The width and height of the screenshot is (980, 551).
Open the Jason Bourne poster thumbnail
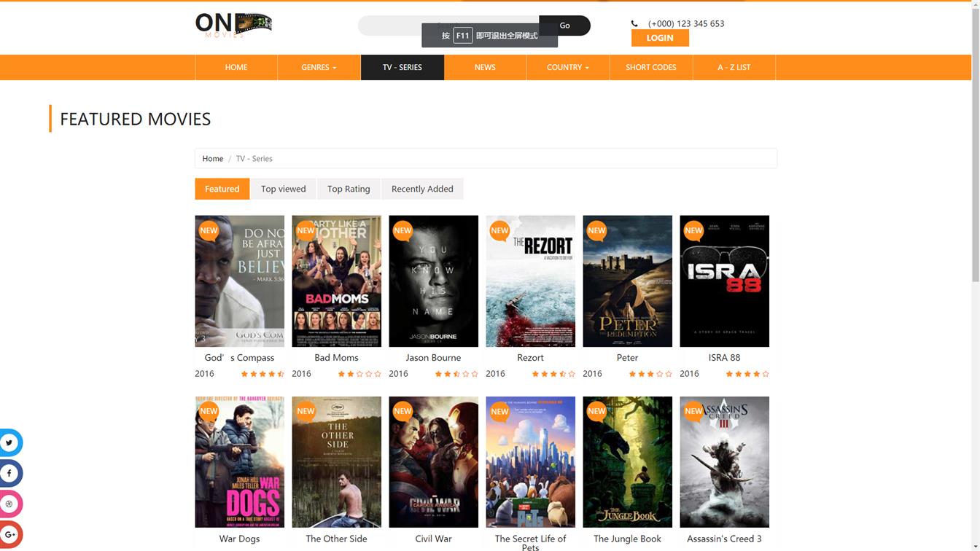(433, 281)
